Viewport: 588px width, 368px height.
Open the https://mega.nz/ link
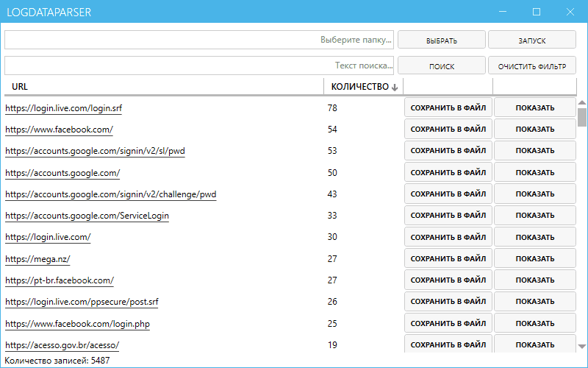pos(37,259)
